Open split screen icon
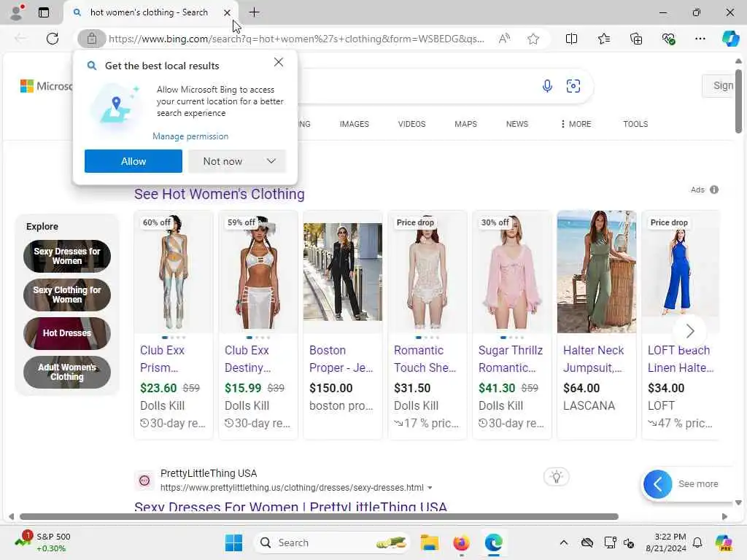Image resolution: width=747 pixels, height=560 pixels. coord(571,39)
